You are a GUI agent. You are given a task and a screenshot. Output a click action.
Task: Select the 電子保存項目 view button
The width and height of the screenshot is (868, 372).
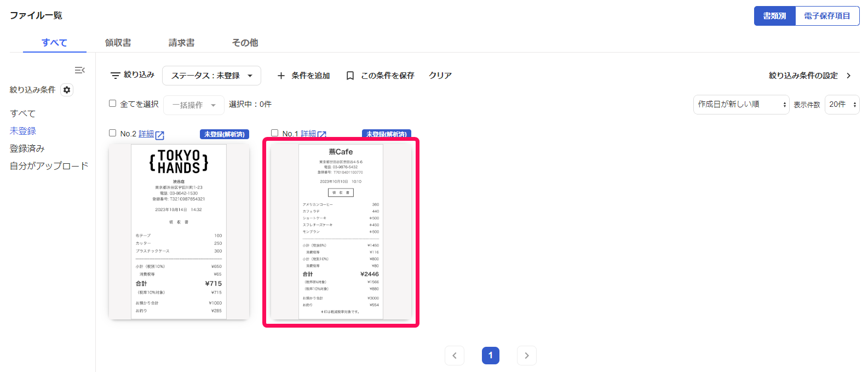[827, 16]
